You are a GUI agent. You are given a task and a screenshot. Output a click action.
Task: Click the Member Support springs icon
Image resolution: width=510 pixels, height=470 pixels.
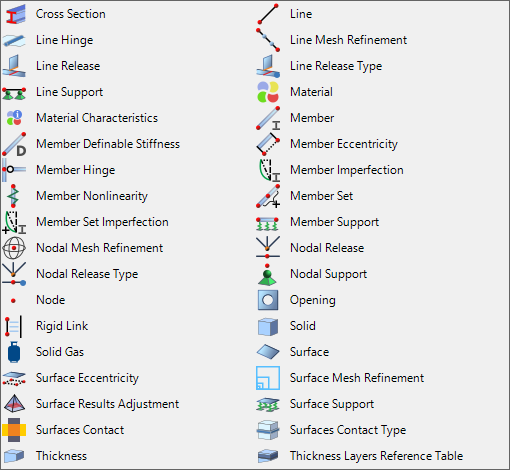267,223
